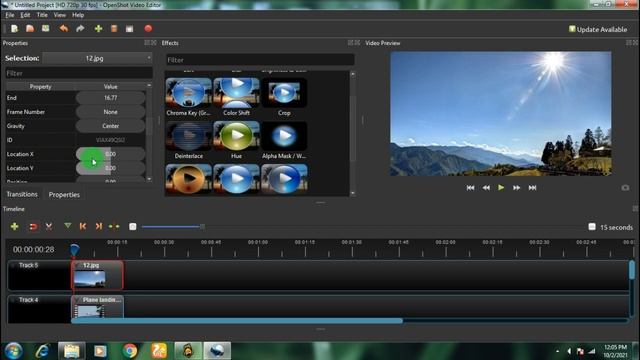This screenshot has width=640, height=360.
Task: Add a track in the timeline toolbar
Action: (x=15, y=226)
